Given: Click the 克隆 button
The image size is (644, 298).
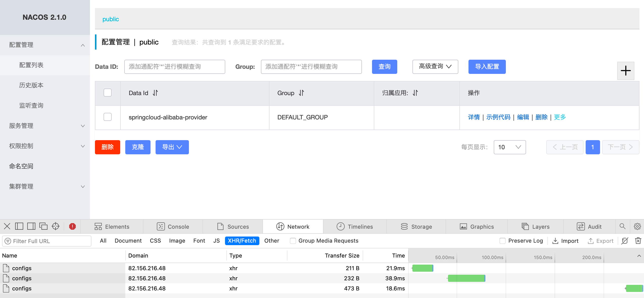Looking at the screenshot, I should (x=138, y=147).
